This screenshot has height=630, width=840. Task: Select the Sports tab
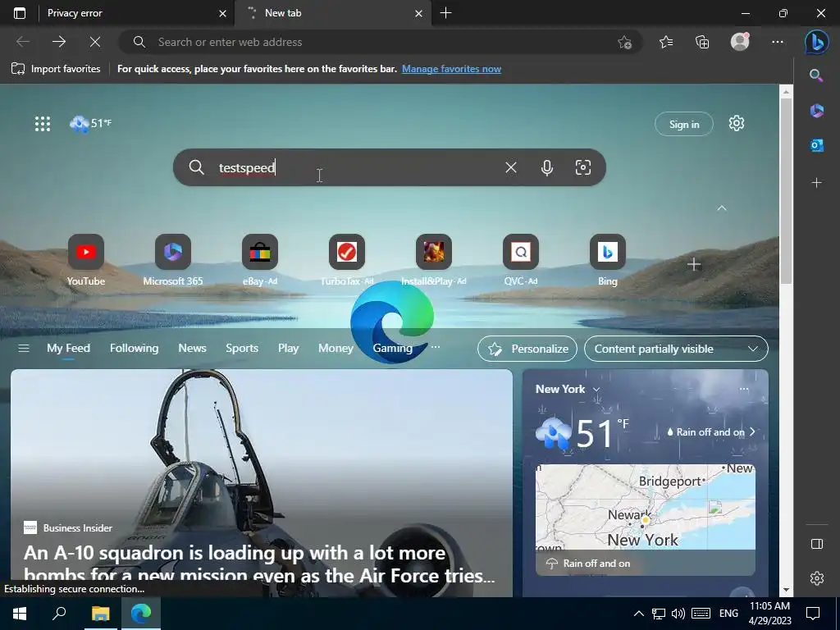pos(242,348)
